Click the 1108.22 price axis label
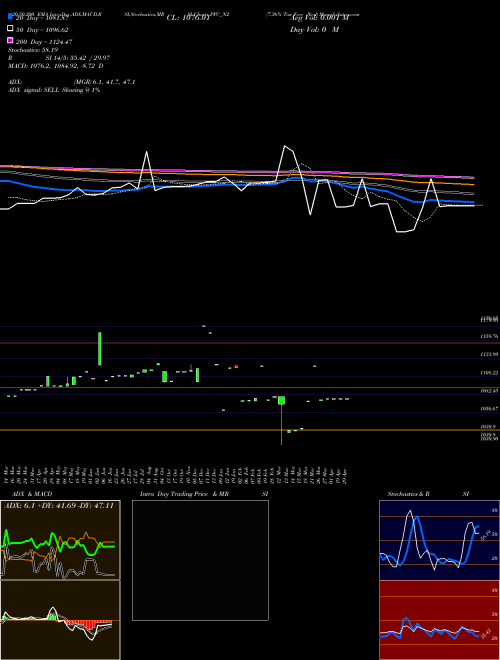The image size is (500, 660). (489, 373)
